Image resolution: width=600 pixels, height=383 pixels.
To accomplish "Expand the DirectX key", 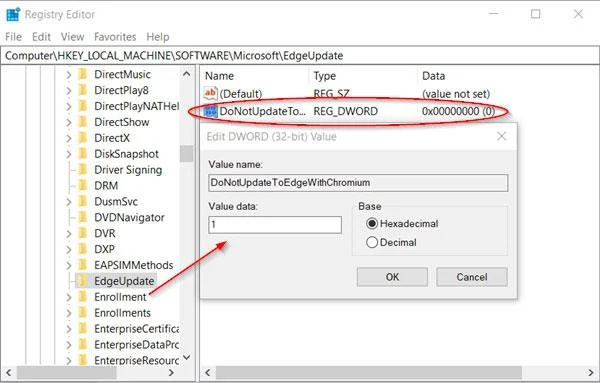I will coord(68,138).
